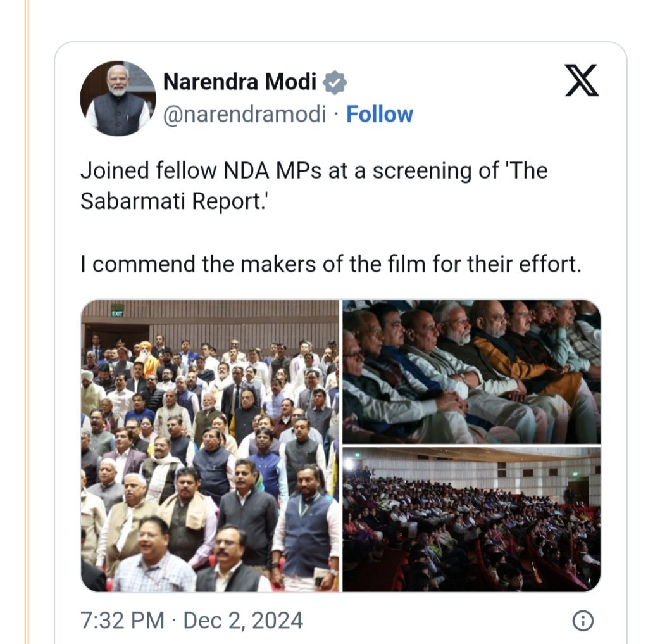Screen dimensions: 648x644
Task: Open the standing MPs crowd photo
Action: (210, 445)
